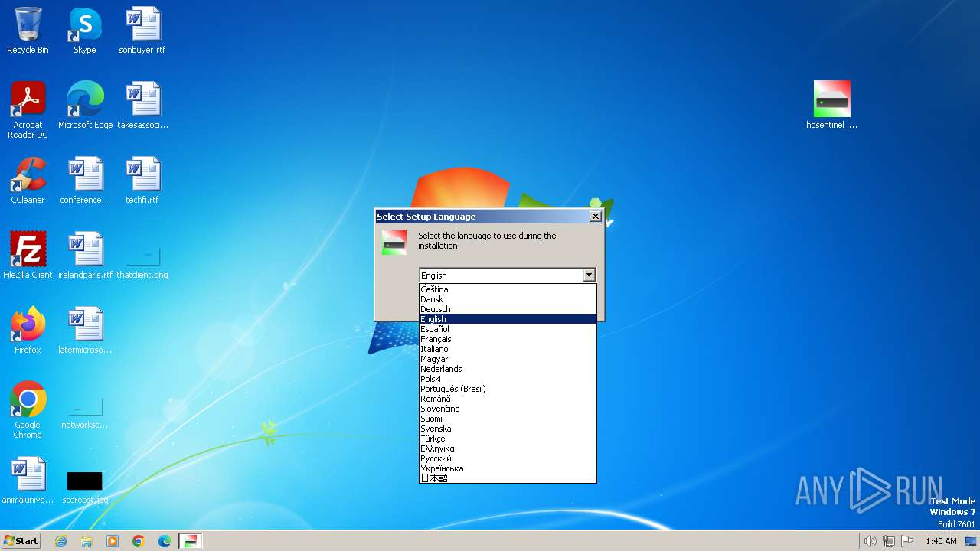Choose Suomi from language list
The height and width of the screenshot is (551, 980).
(x=508, y=419)
